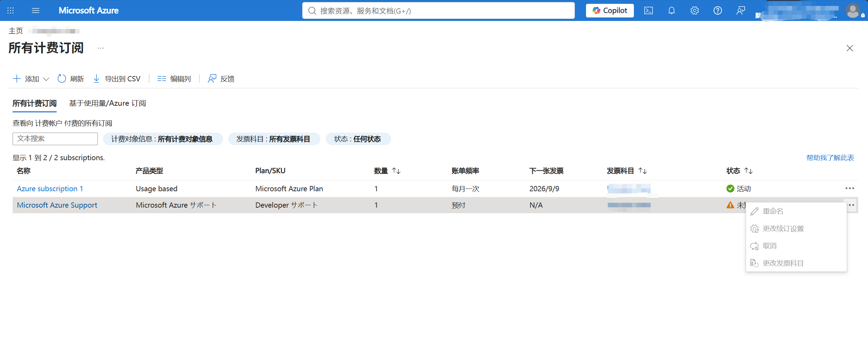Image resolution: width=868 pixels, height=357 pixels.
Task: Focus the 文本搜索 filter field
Action: pyautogui.click(x=55, y=139)
